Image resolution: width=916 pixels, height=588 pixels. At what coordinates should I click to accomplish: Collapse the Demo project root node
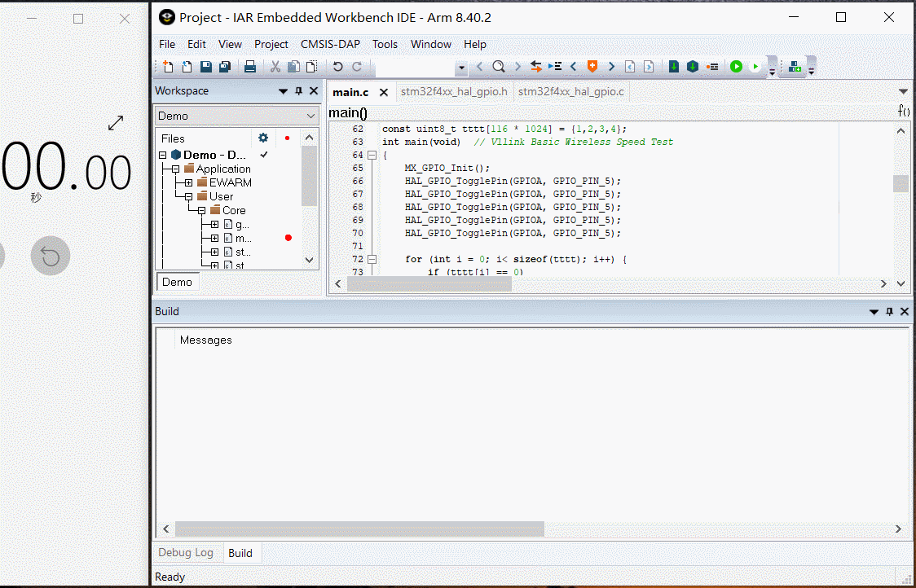point(163,155)
